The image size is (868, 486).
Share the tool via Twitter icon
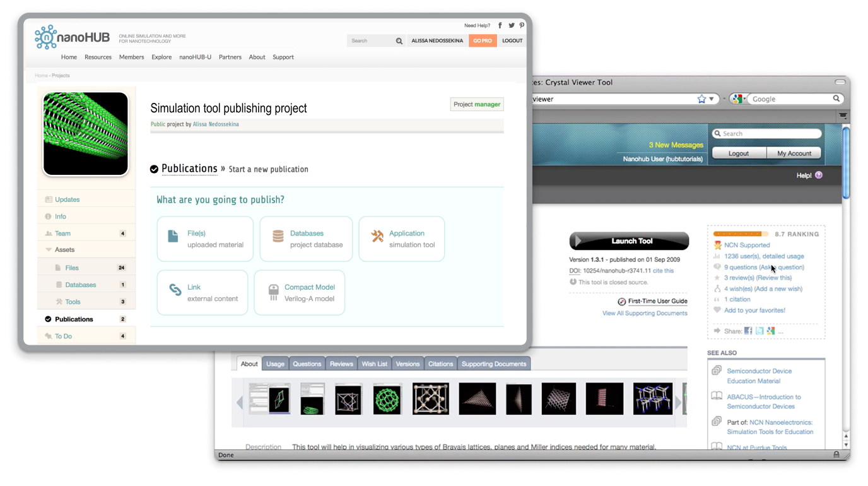[759, 330]
